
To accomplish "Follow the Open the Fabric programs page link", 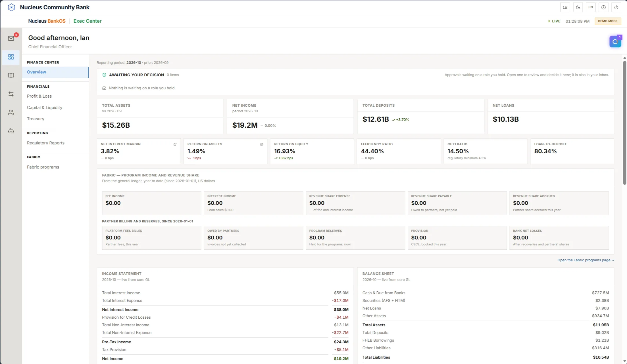I will [x=586, y=260].
